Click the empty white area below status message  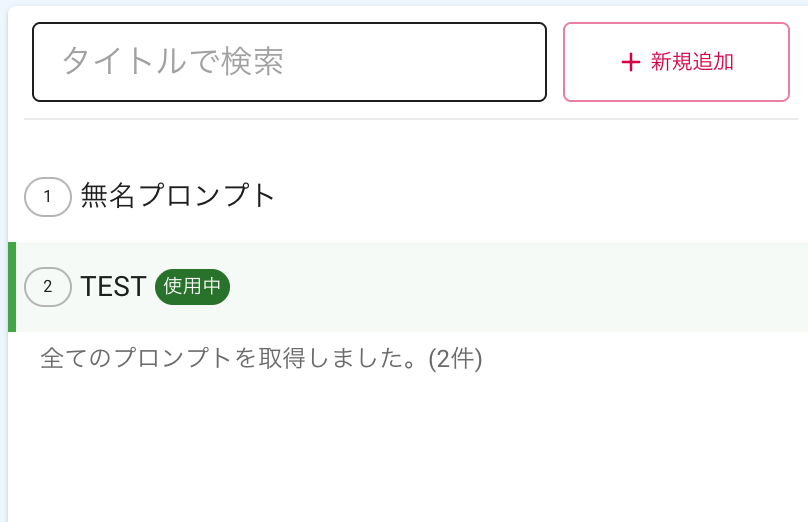coord(400,450)
